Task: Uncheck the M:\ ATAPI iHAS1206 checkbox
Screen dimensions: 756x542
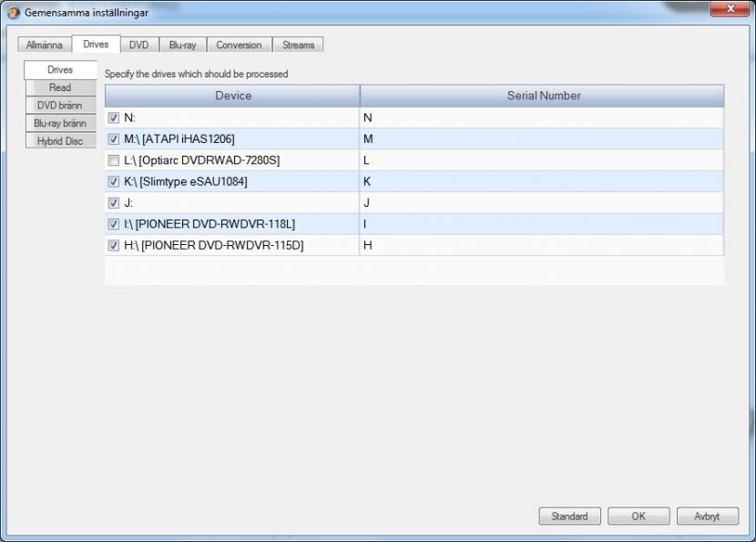Action: pos(113,138)
